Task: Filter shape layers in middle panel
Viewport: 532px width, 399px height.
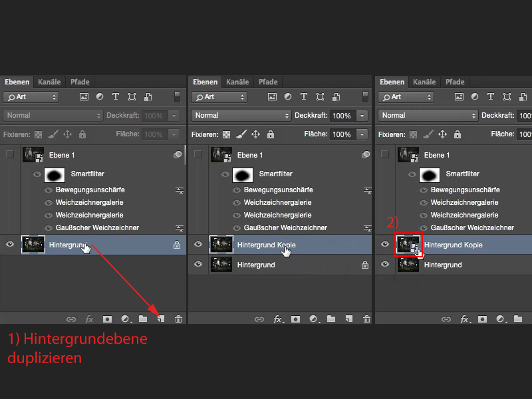Action: click(x=320, y=97)
